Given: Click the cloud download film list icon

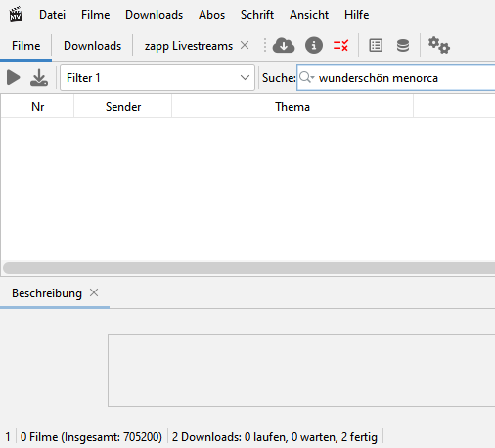Looking at the screenshot, I should (284, 45).
